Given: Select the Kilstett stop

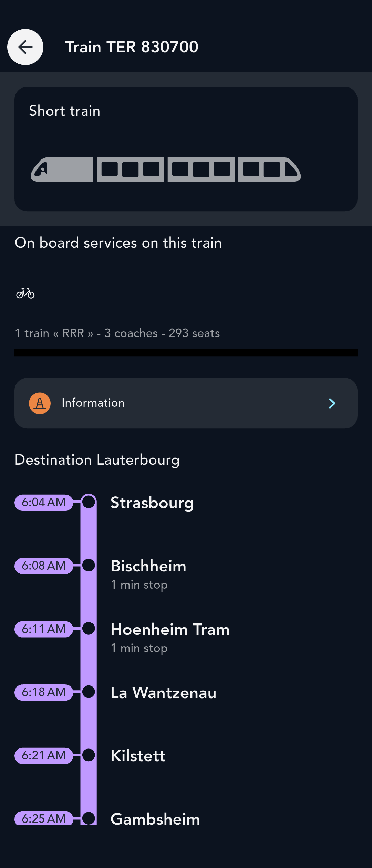Looking at the screenshot, I should (138, 756).
